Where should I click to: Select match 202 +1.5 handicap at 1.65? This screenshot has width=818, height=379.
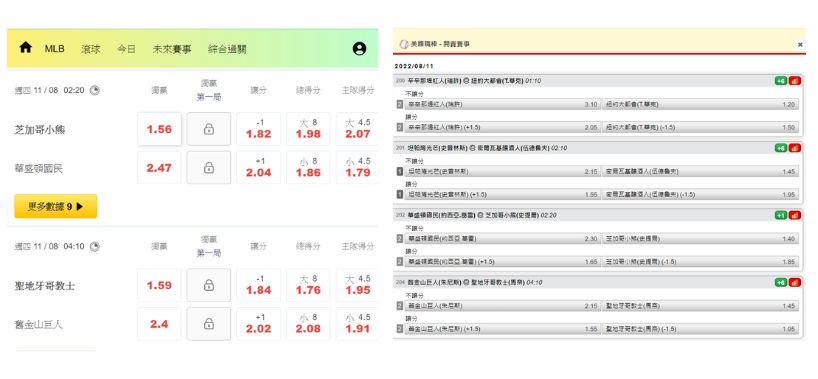point(502,262)
